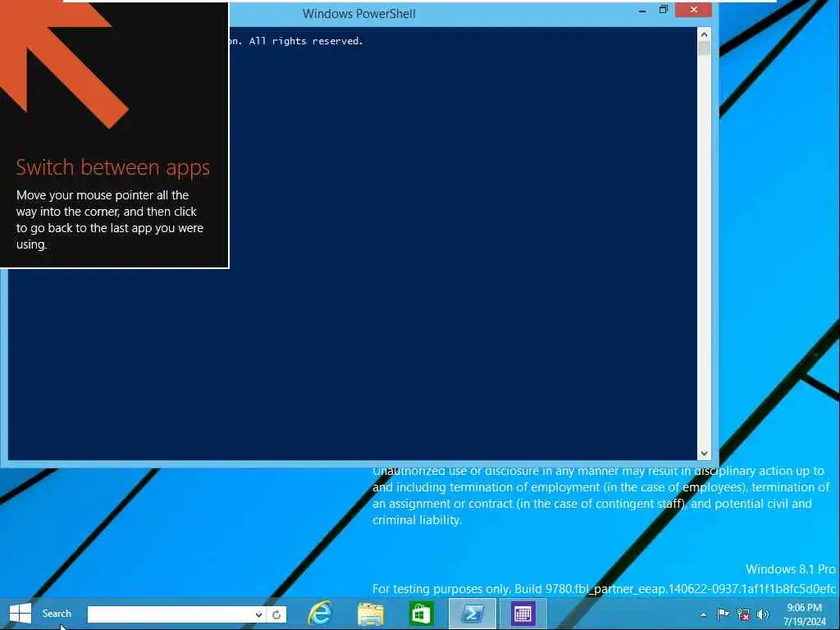Viewport: 840px width, 630px height.
Task: Expand the taskbar search box dropdown arrow
Action: 258,614
